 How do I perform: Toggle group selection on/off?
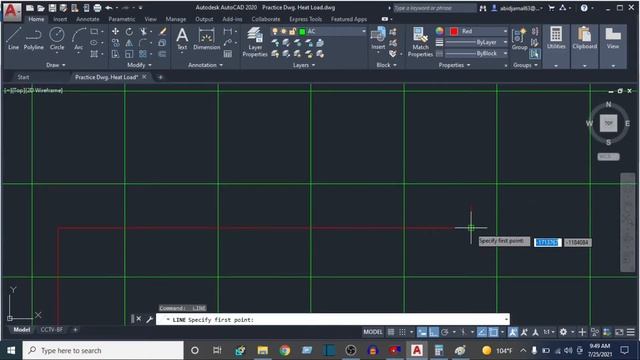(534, 53)
